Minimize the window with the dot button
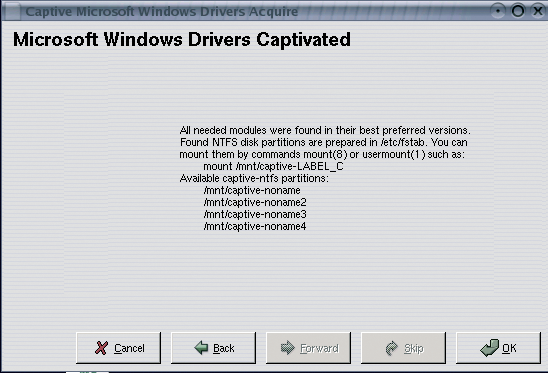 coord(498,11)
